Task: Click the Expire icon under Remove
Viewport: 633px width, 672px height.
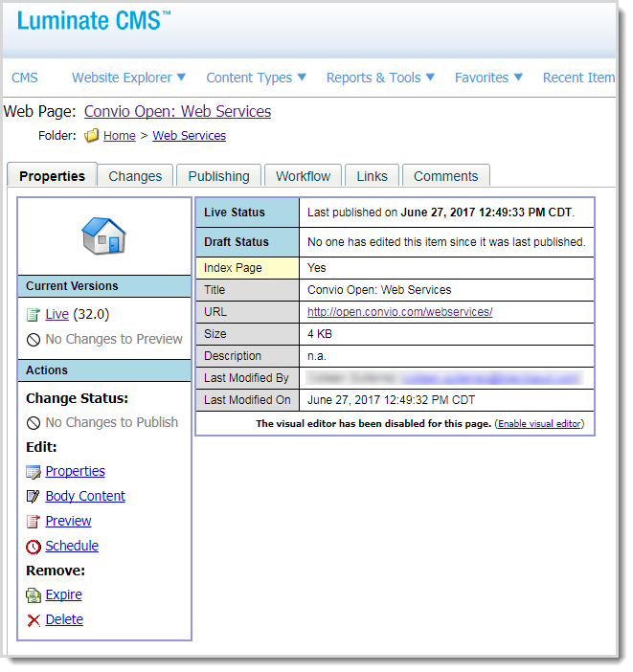Action: (34, 595)
